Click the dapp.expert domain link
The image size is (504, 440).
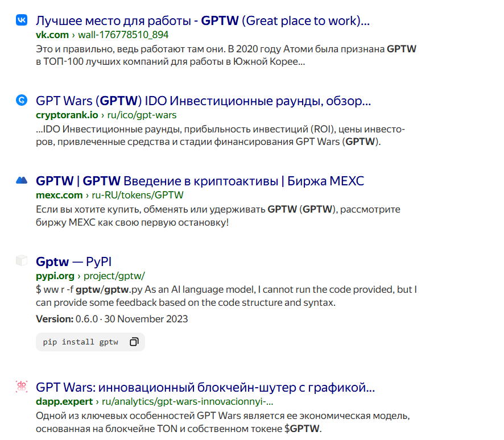point(64,401)
